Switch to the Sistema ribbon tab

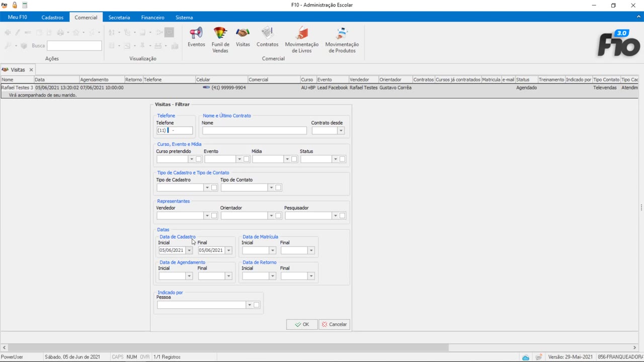tap(184, 17)
